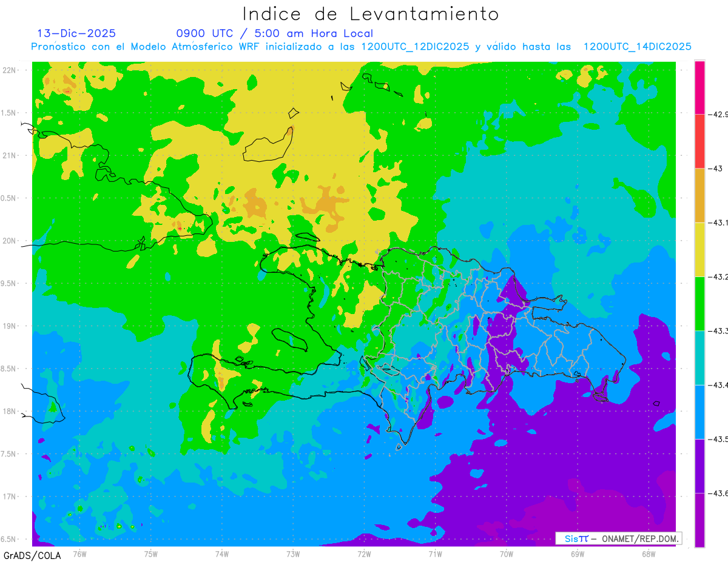Image resolution: width=728 pixels, height=562 pixels.
Task: Click the green legend swatch below -43.2
Action: (x=699, y=303)
